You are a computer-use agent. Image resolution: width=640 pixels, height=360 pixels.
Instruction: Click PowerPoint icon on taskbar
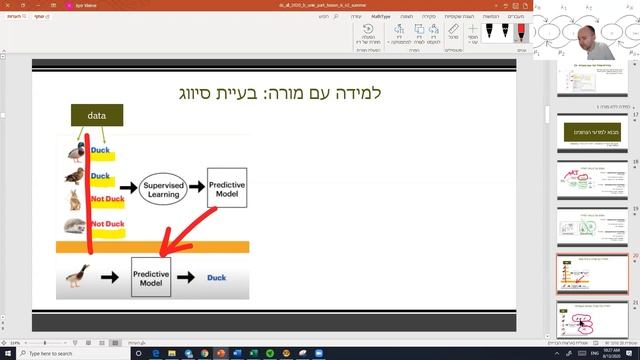tap(221, 353)
